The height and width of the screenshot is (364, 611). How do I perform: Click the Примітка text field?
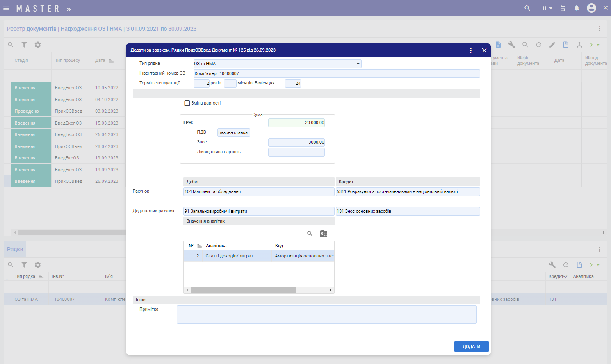click(326, 314)
